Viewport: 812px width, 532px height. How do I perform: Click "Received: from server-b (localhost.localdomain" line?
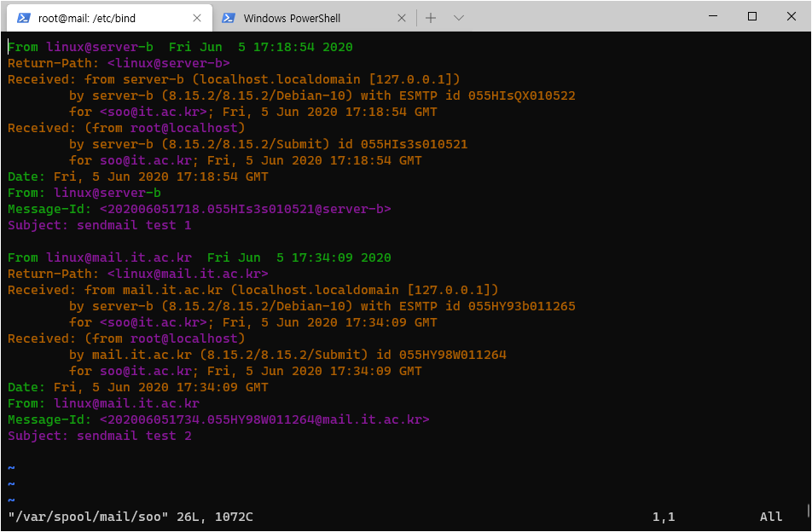pyautogui.click(x=234, y=79)
